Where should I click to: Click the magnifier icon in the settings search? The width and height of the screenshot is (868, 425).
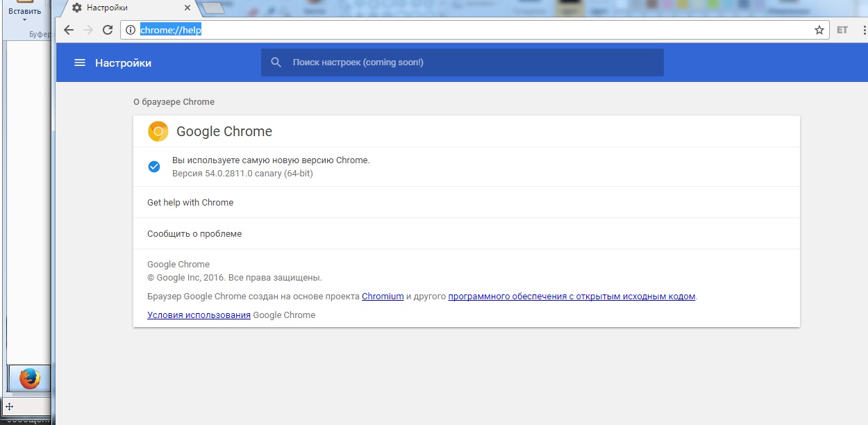[x=276, y=62]
